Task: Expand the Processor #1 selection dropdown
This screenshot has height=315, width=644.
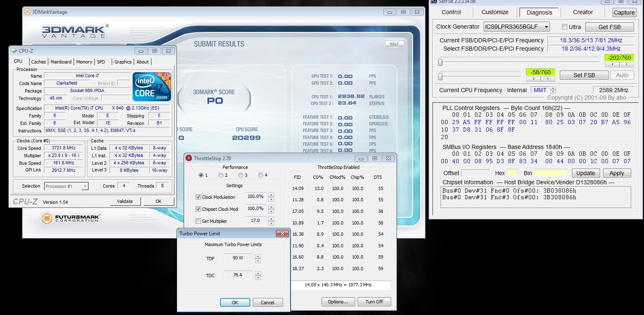Action: click(x=85, y=186)
